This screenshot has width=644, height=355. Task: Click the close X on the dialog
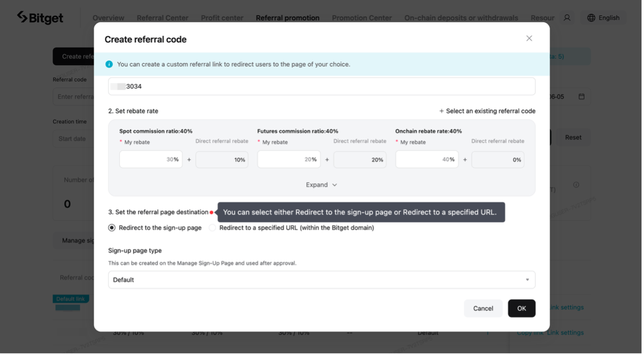coord(529,38)
